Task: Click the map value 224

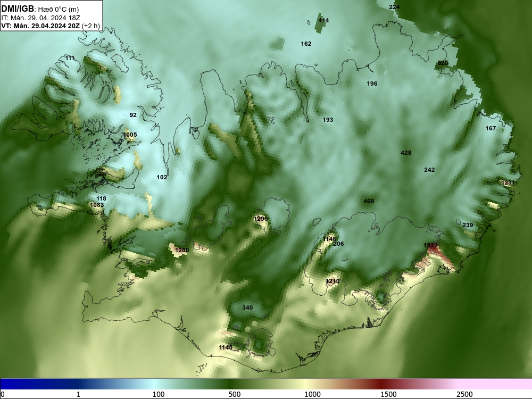Action: click(394, 7)
